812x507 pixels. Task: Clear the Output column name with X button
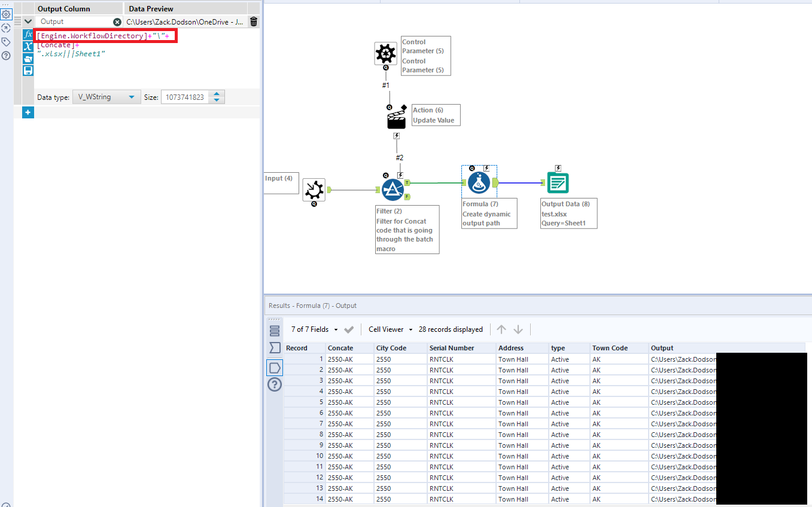click(117, 22)
